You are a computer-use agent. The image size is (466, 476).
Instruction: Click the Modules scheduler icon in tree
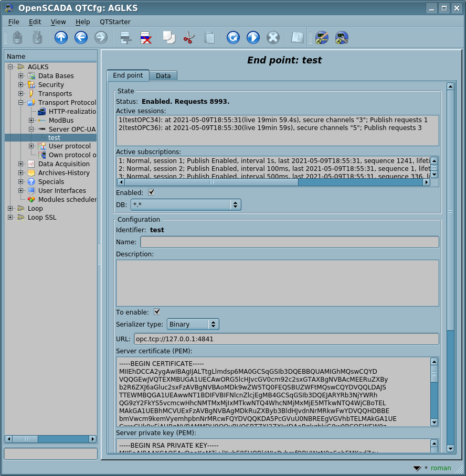click(31, 199)
